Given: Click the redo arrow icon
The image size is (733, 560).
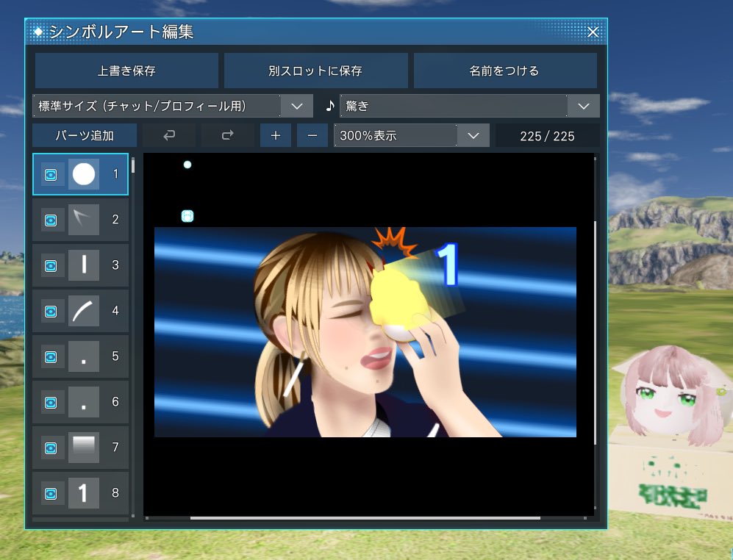Looking at the screenshot, I should tap(228, 135).
